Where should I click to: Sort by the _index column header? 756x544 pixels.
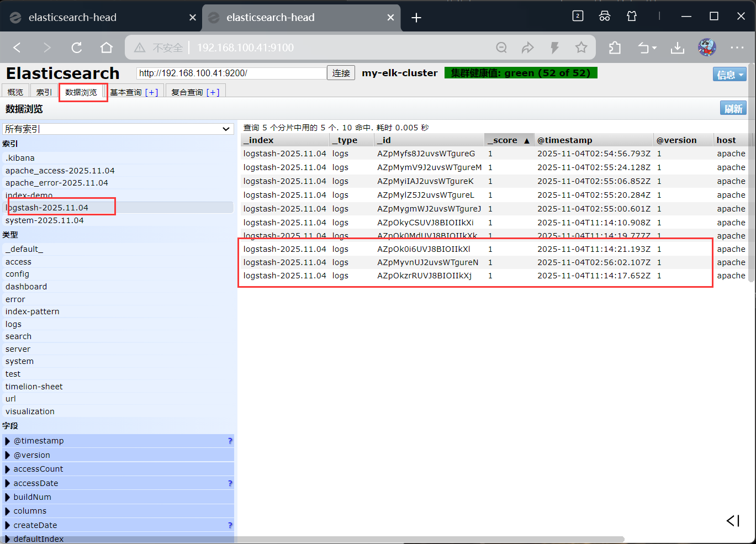pos(285,140)
